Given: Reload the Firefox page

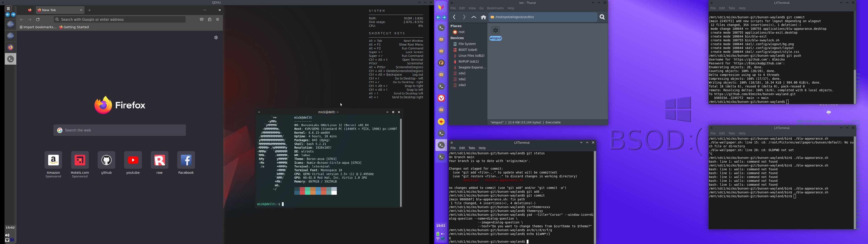Looking at the screenshot, I should tap(38, 20).
